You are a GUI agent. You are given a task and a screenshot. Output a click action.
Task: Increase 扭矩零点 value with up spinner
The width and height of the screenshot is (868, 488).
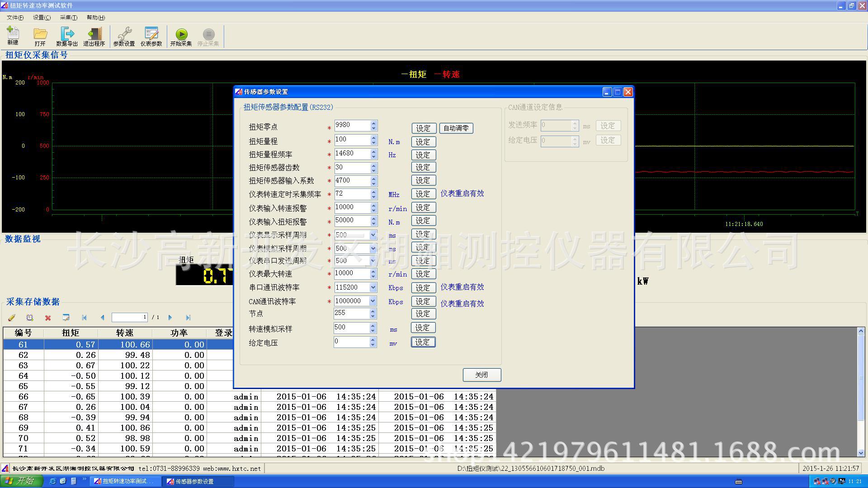[374, 123]
